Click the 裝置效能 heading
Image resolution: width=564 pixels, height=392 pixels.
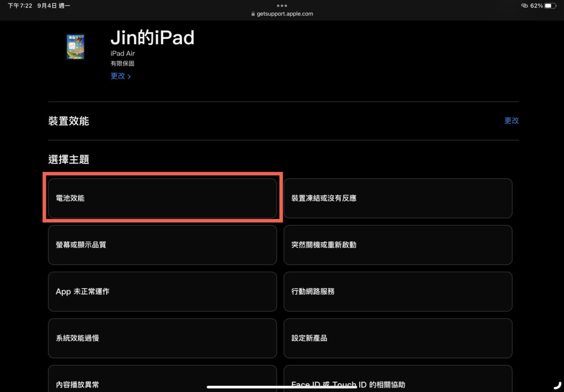(69, 121)
